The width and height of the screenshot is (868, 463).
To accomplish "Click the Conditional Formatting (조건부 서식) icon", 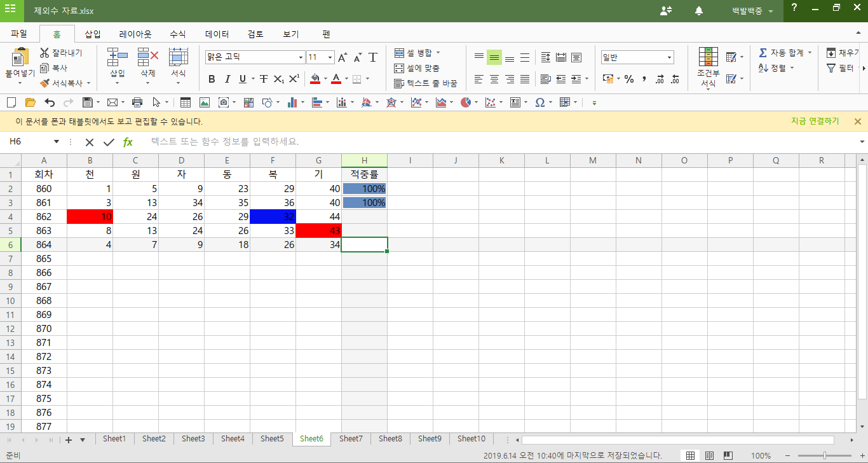I will tap(708, 59).
